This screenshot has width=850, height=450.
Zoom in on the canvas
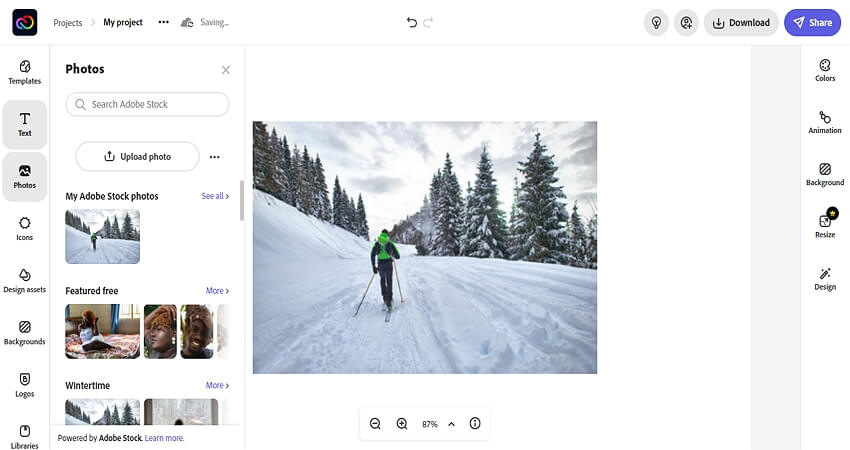(402, 423)
